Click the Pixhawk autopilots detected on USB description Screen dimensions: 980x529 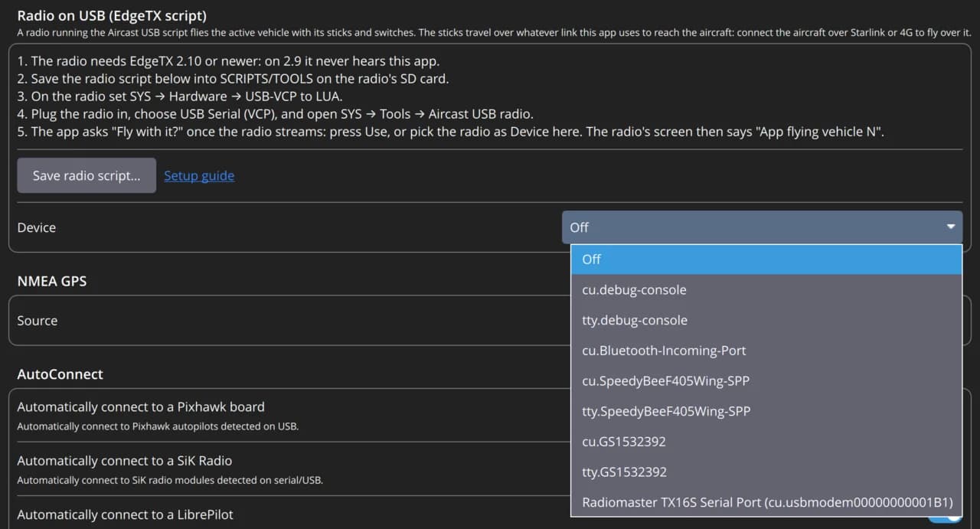click(x=158, y=426)
